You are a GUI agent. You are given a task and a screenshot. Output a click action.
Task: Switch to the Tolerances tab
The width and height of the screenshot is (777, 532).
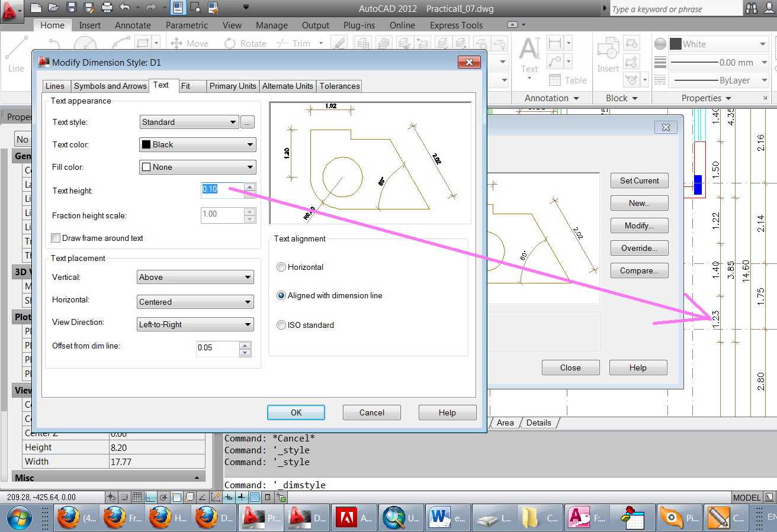[x=339, y=86]
